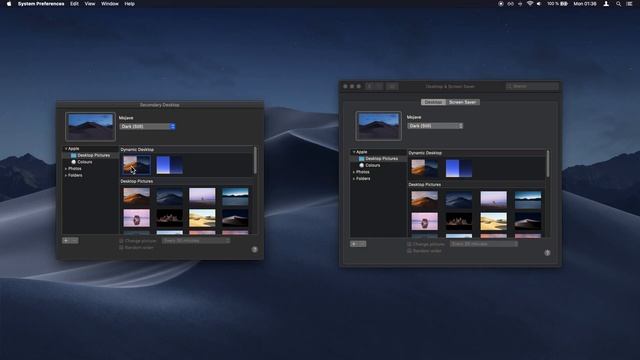Open help in Secondary Desktop window
The width and height of the screenshot is (640, 360).
pos(255,249)
